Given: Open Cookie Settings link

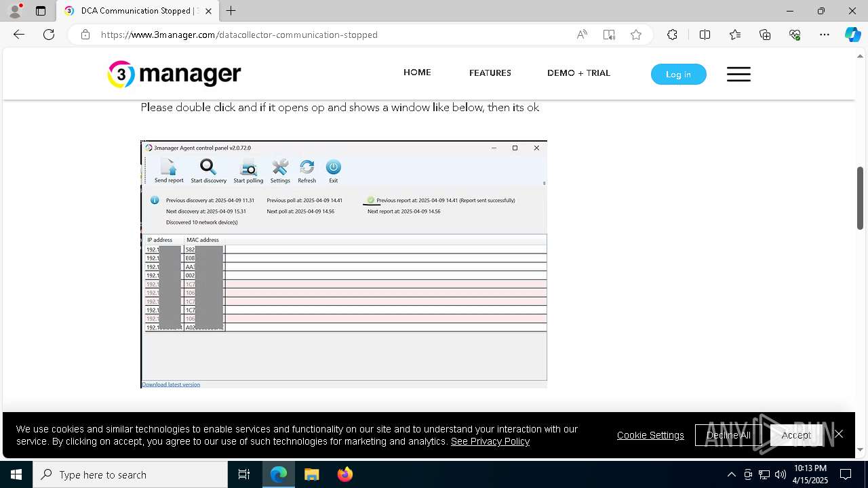Looking at the screenshot, I should [x=650, y=435].
